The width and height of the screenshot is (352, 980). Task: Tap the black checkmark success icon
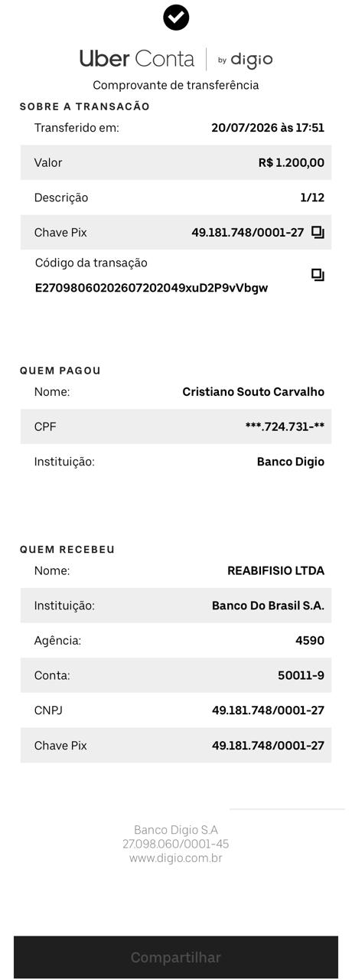[x=176, y=18]
